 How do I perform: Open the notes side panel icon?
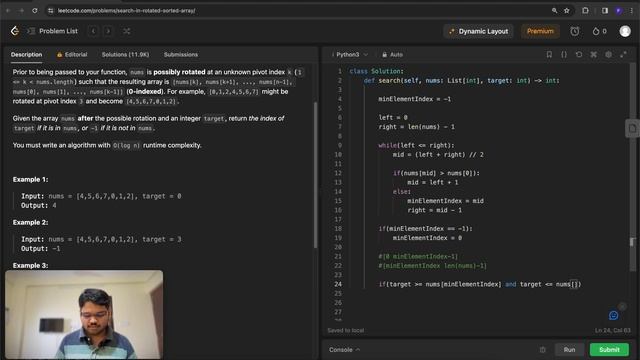pos(632,129)
